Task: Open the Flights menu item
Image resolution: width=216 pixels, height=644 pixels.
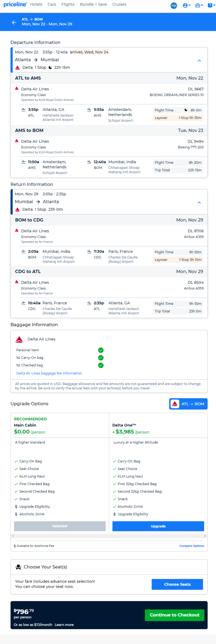Action: point(68,5)
